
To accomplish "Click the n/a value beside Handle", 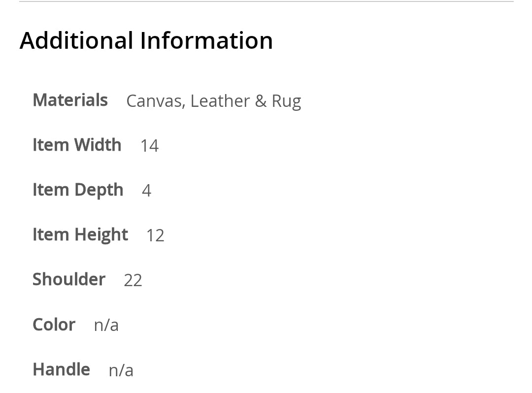I will [121, 370].
